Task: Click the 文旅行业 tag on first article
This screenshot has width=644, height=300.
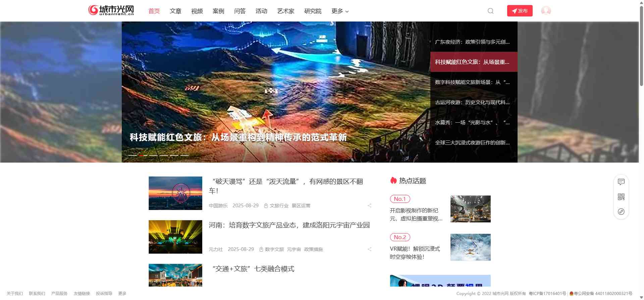Action: pyautogui.click(x=279, y=206)
